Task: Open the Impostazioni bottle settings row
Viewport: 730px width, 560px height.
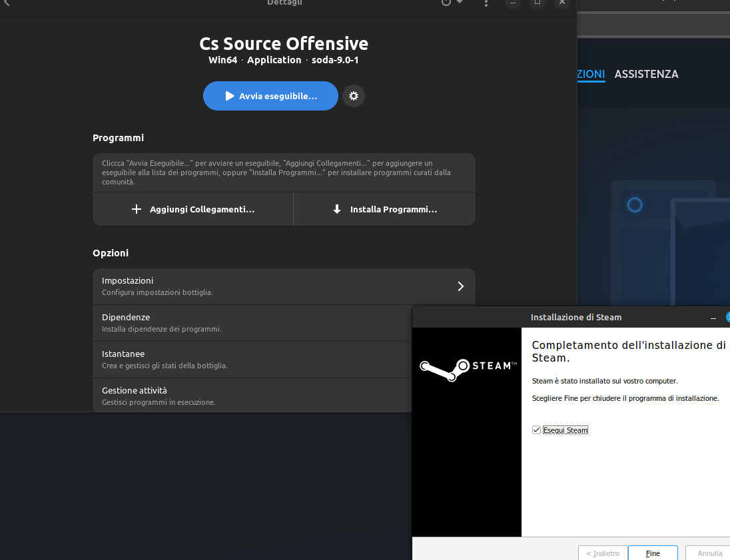Action: tap(284, 286)
